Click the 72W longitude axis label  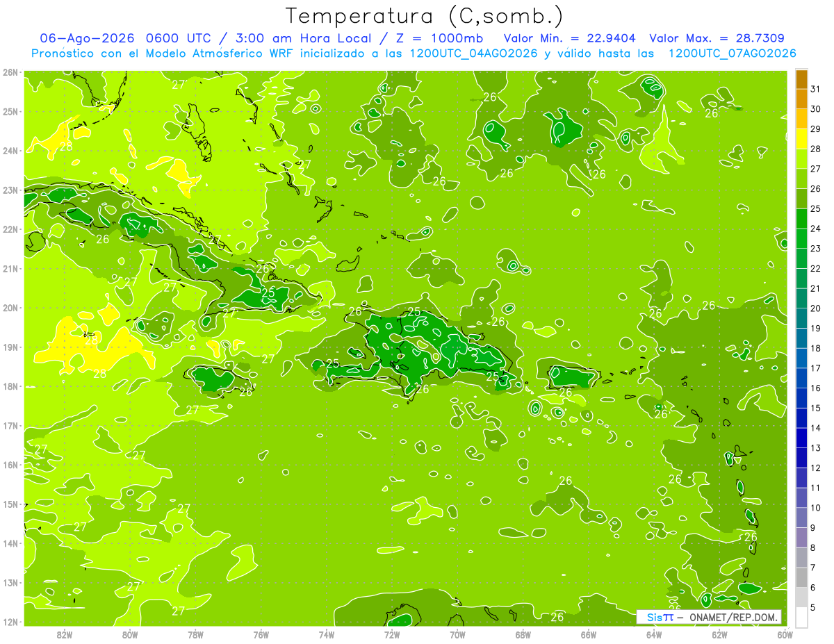tap(392, 634)
